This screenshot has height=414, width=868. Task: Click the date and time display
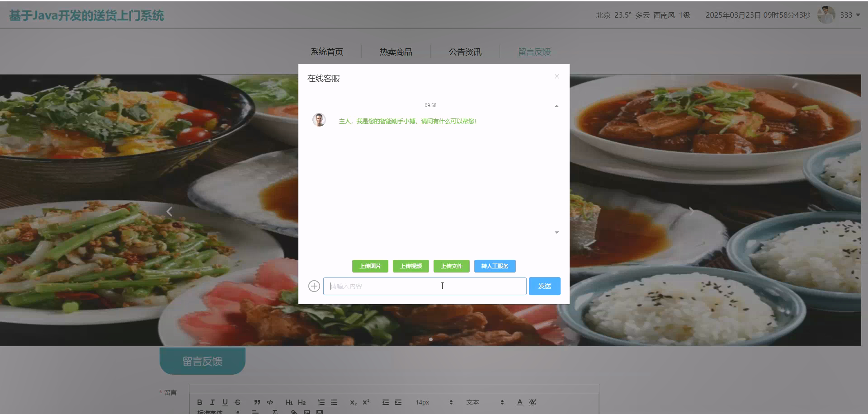(758, 15)
